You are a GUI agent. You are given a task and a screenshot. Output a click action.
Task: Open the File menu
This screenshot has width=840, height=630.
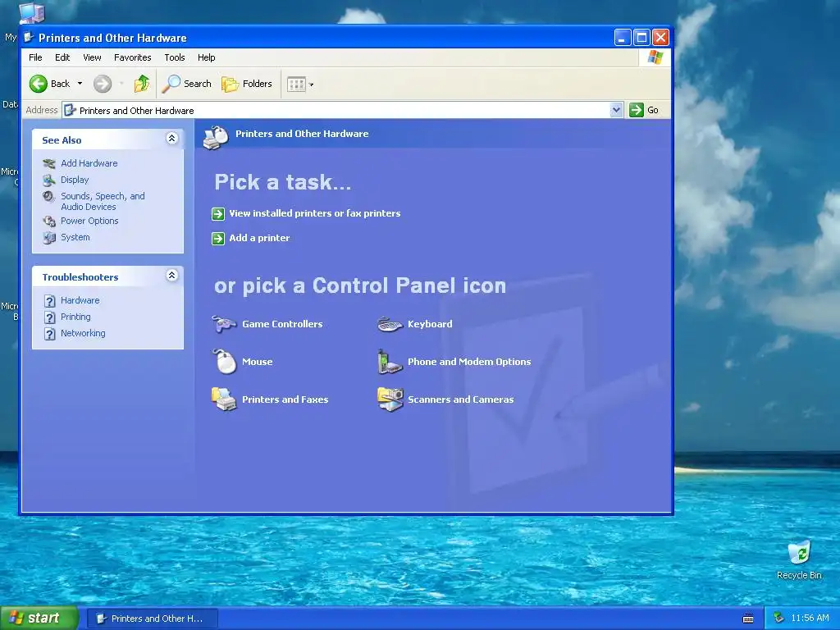[x=35, y=57]
